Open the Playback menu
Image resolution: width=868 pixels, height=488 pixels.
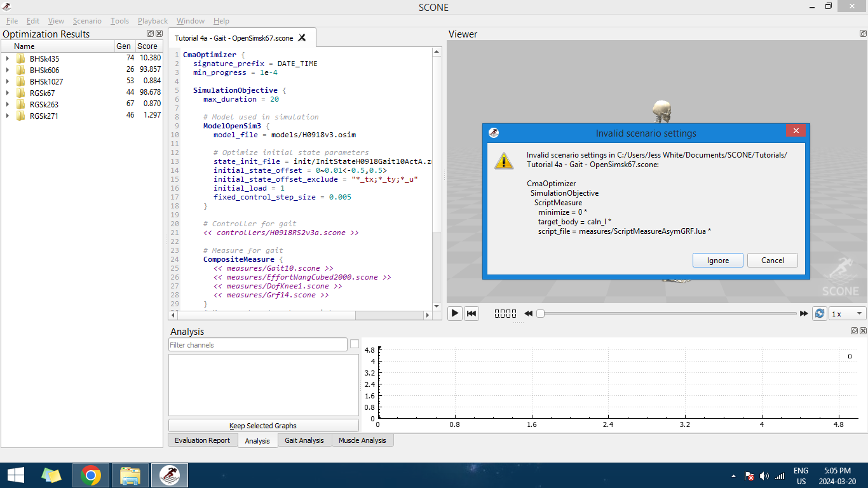tap(153, 21)
